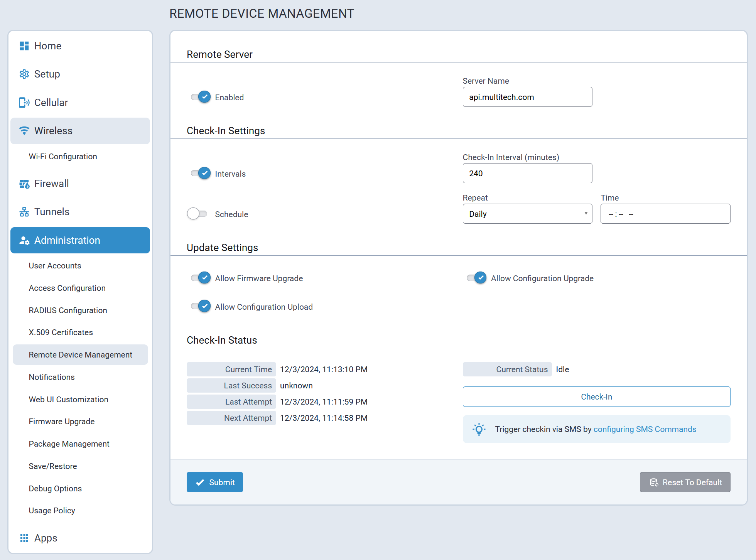This screenshot has height=560, width=756.
Task: Click the Apps grid icon
Action: 24,538
